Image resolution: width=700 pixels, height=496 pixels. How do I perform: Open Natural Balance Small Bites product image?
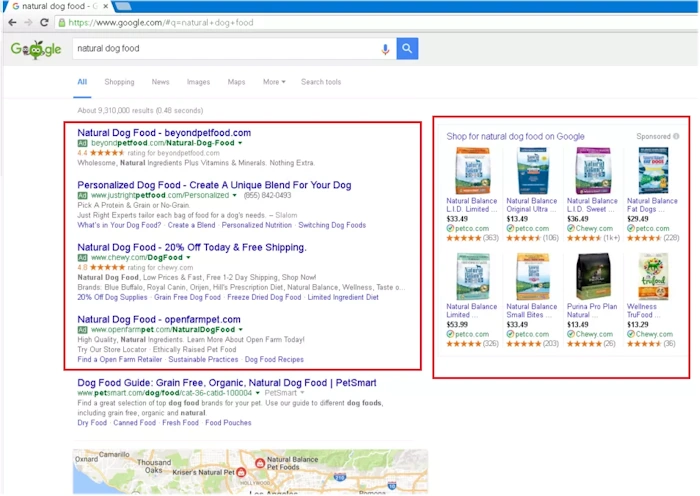pyautogui.click(x=533, y=276)
